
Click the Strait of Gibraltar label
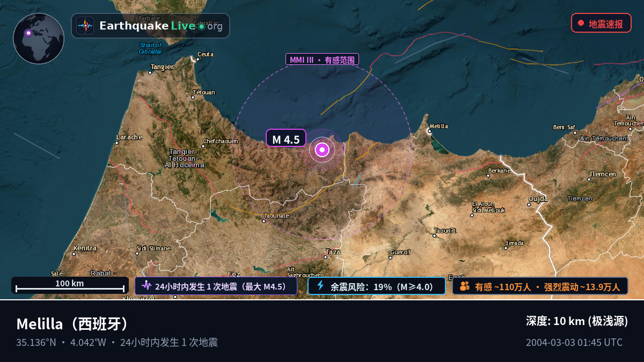[150, 48]
